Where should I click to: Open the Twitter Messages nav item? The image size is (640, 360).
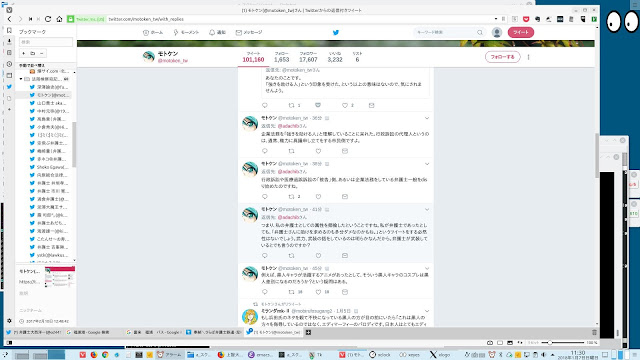[x=249, y=32]
